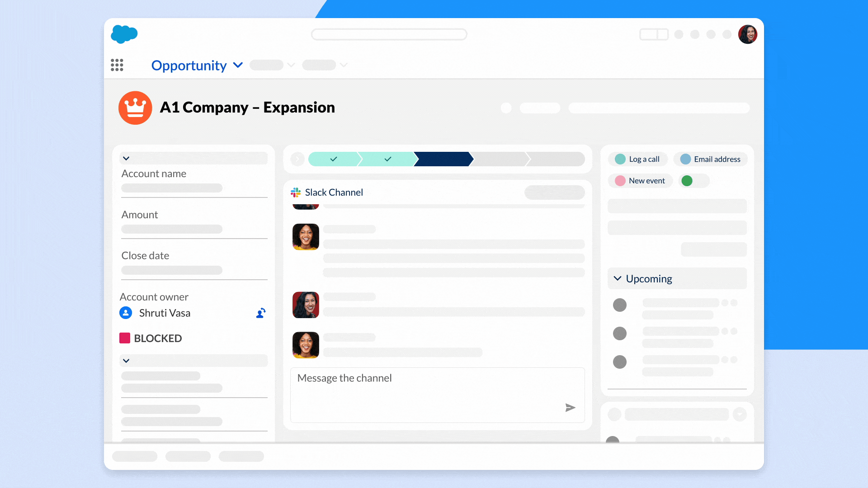
Task: Select the second completed stage in path
Action: coord(388,159)
